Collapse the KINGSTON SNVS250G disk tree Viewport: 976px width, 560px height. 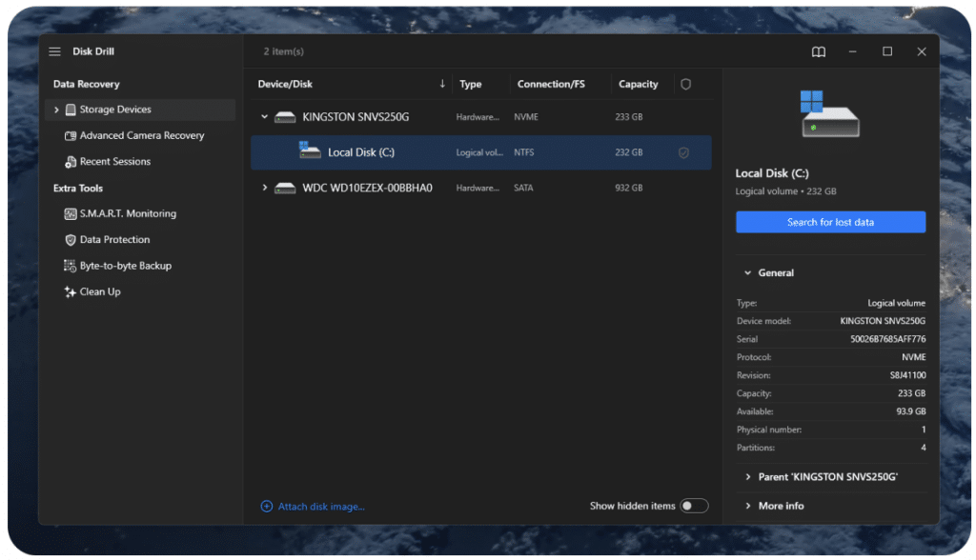pyautogui.click(x=265, y=117)
